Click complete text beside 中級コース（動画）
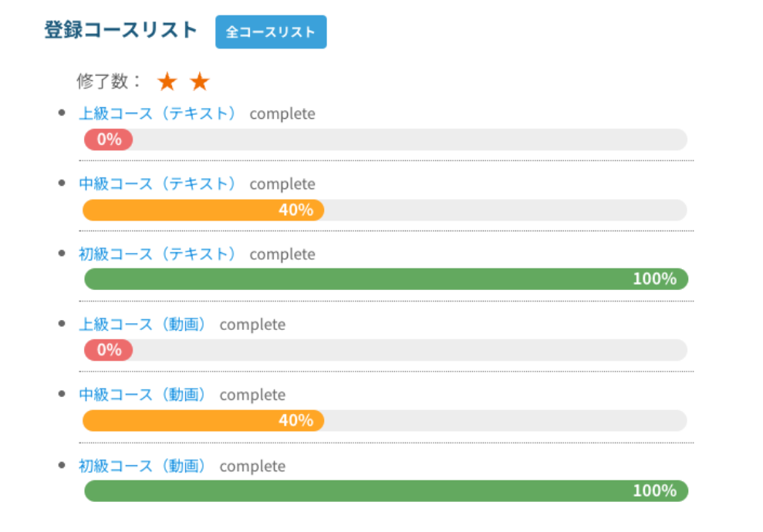The image size is (763, 532). pos(252,395)
